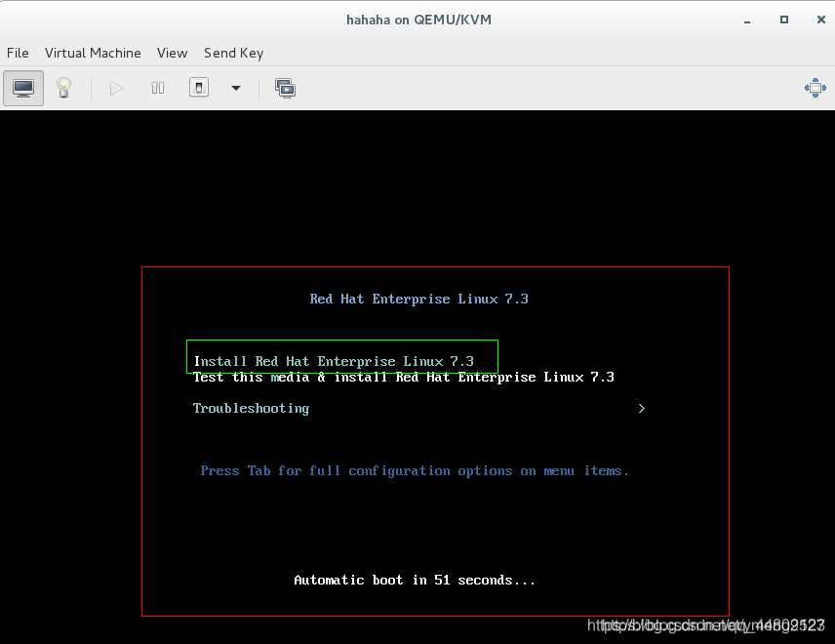Show the graphical console view

pyautogui.click(x=23, y=88)
